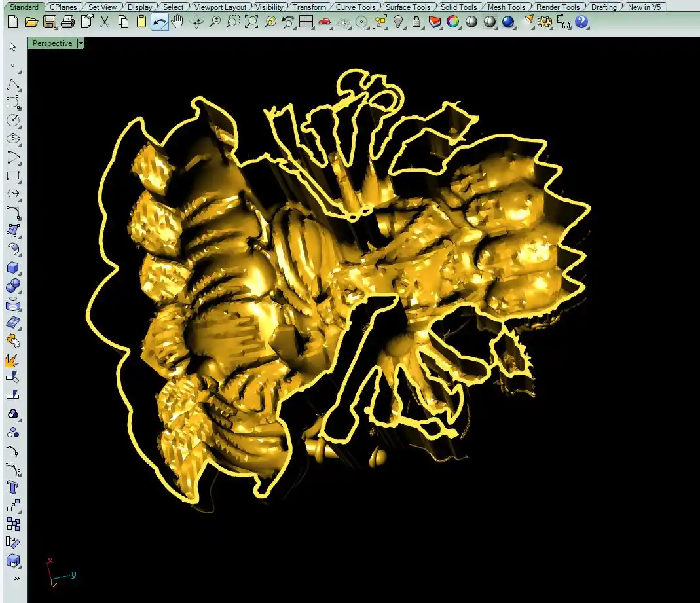Select the Polyline tool in sidebar
This screenshot has height=603, width=700.
pyautogui.click(x=13, y=84)
